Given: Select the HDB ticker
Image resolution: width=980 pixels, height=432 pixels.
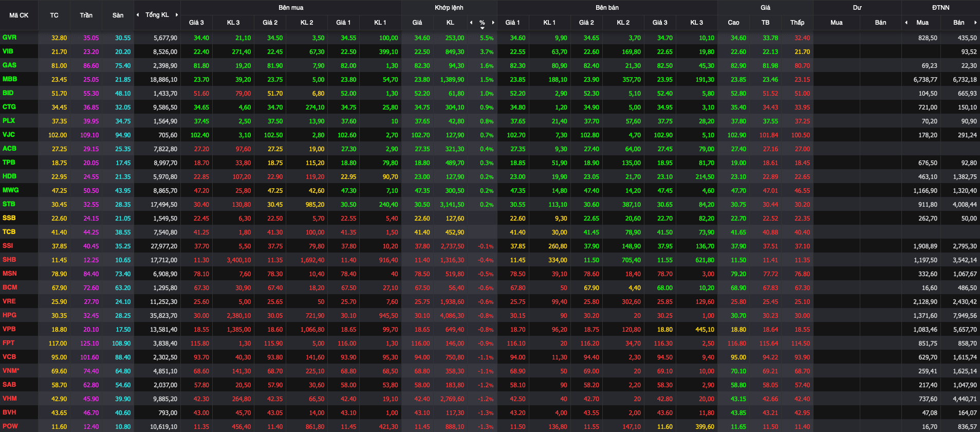Looking at the screenshot, I should coord(9,176).
